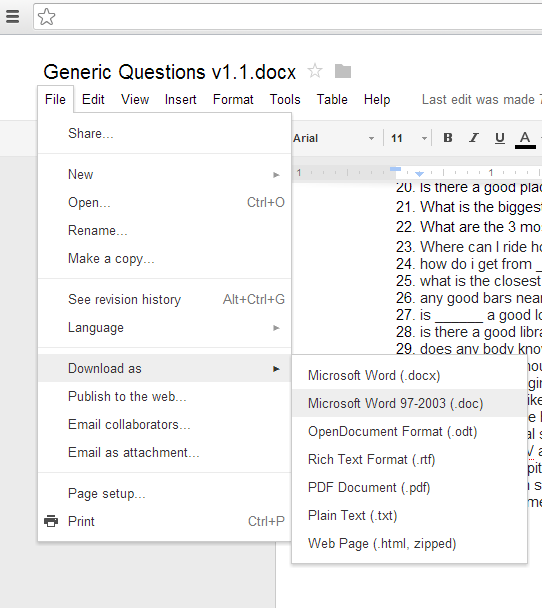Open the Insert menu

[181, 99]
